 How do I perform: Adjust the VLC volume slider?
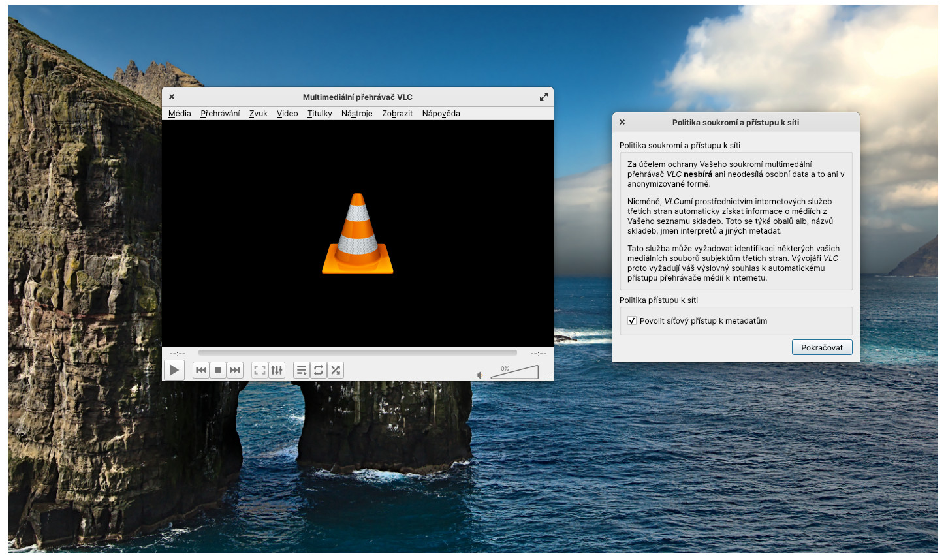click(x=514, y=372)
